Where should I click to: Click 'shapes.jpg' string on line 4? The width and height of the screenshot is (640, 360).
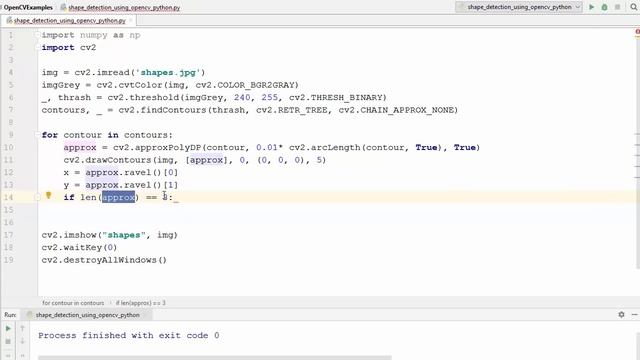click(168, 73)
